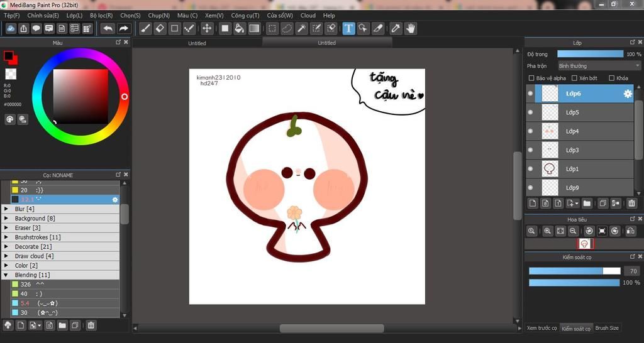The height and width of the screenshot is (343, 644).
Task: Select the Lasso tool
Action: click(287, 28)
